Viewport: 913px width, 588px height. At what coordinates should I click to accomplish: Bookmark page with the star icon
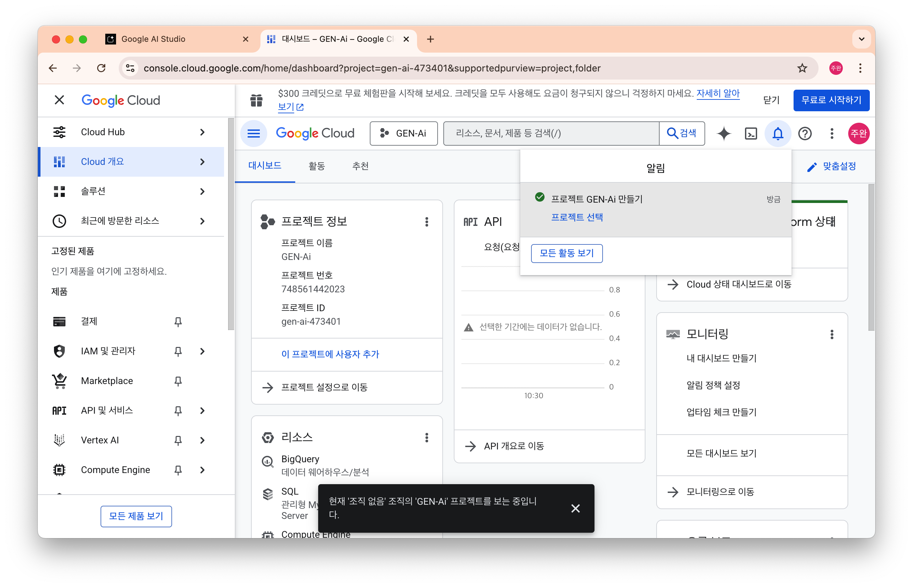click(802, 68)
